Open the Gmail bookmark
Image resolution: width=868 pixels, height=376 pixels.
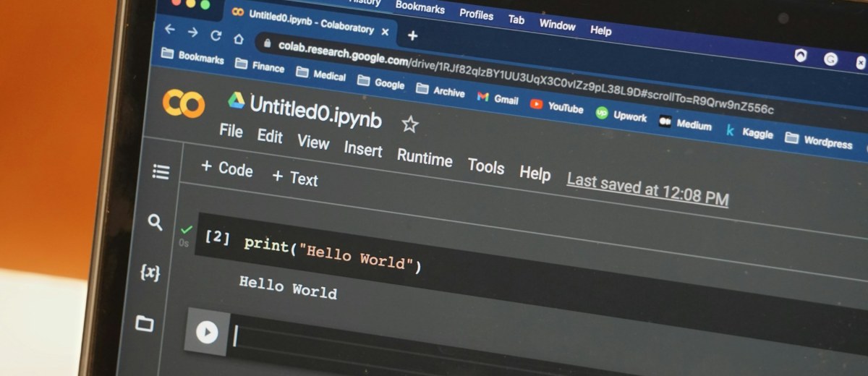click(x=498, y=98)
